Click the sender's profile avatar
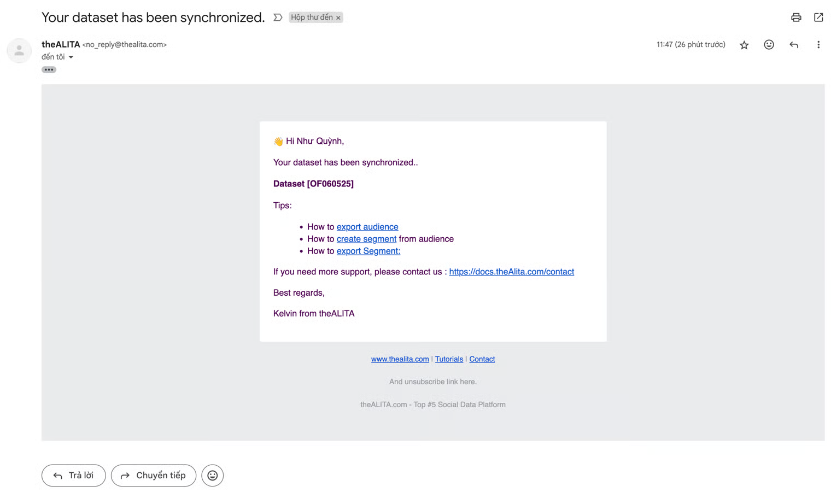831x504 pixels. click(x=19, y=51)
